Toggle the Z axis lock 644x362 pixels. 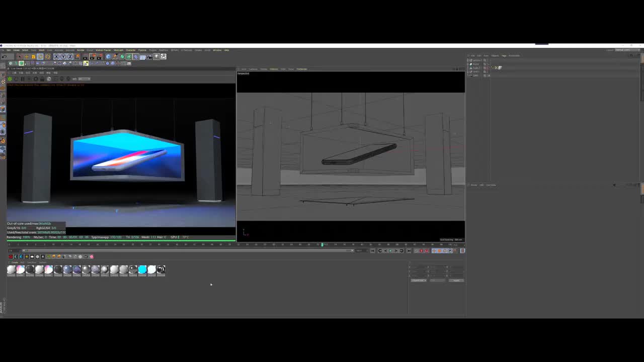70,57
